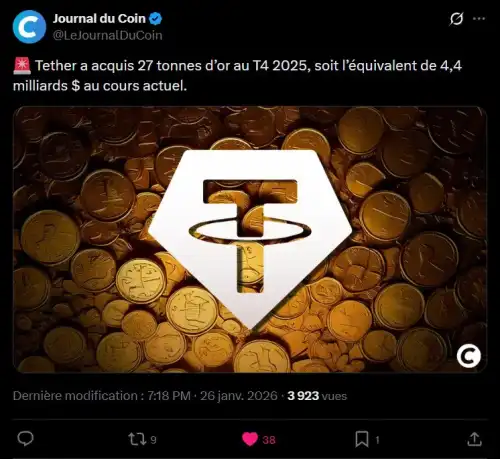Open the Dernière modification timestamp link
500x459 pixels.
[x=145, y=396]
